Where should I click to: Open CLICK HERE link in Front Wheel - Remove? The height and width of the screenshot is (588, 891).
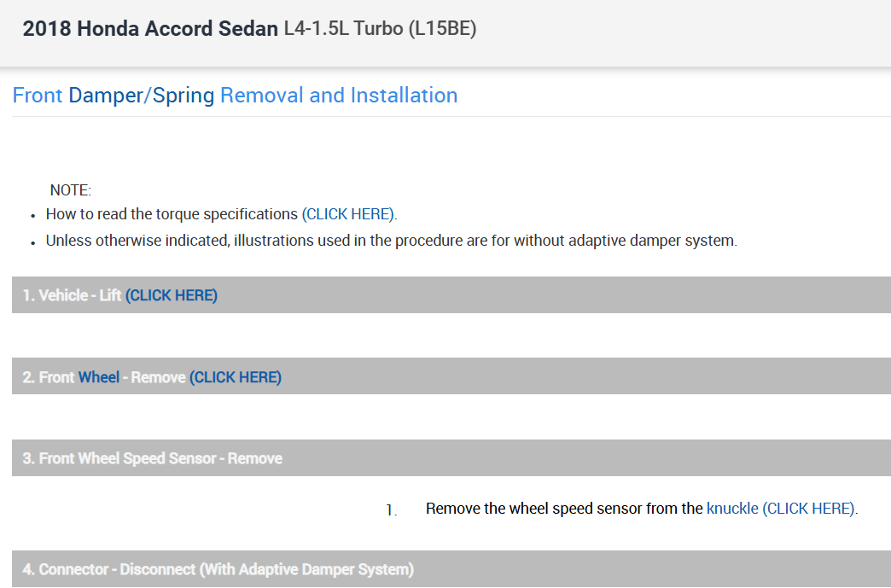[236, 377]
